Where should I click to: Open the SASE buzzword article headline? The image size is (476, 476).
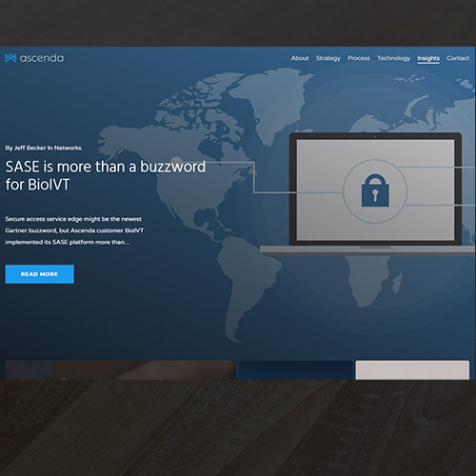[x=106, y=175]
